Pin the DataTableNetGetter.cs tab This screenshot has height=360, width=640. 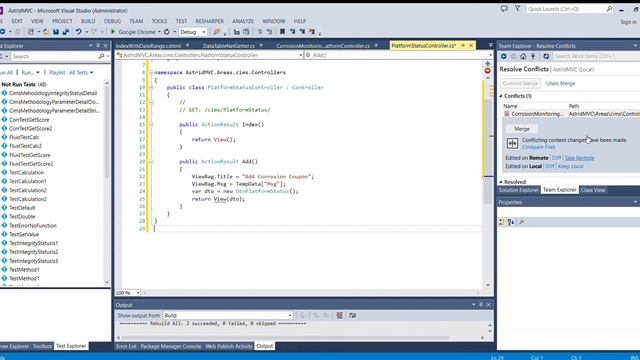(261, 46)
